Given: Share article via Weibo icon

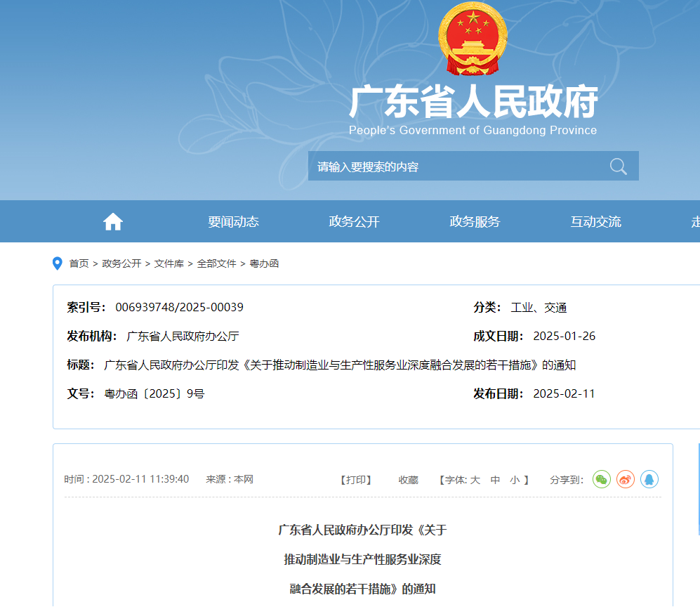Looking at the screenshot, I should [x=626, y=480].
